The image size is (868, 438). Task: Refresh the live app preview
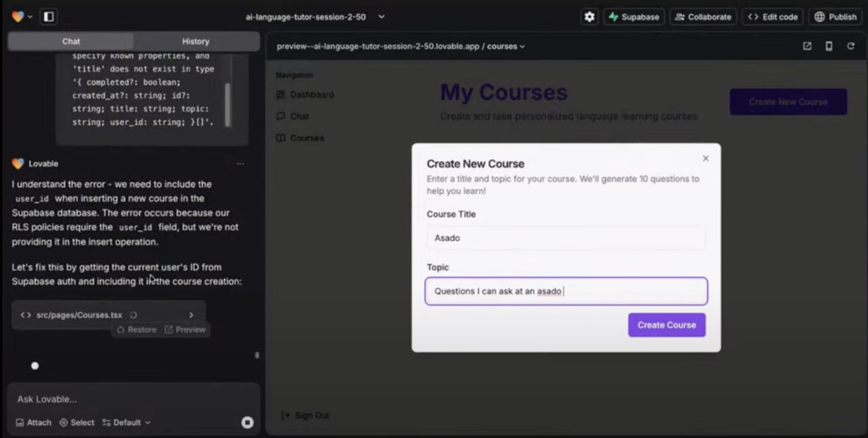(x=851, y=46)
